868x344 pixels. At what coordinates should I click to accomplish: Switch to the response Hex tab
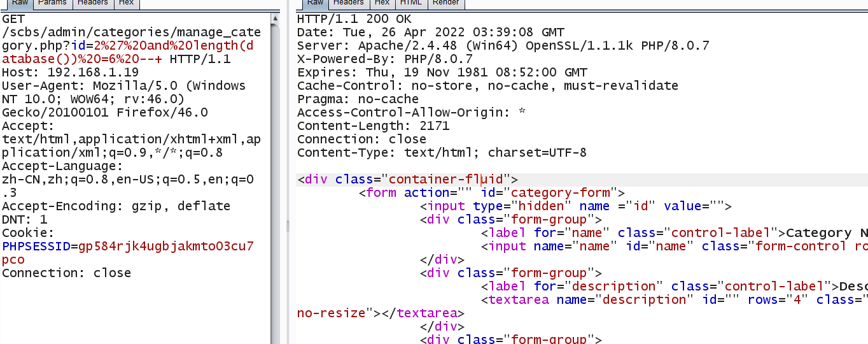pos(382,3)
